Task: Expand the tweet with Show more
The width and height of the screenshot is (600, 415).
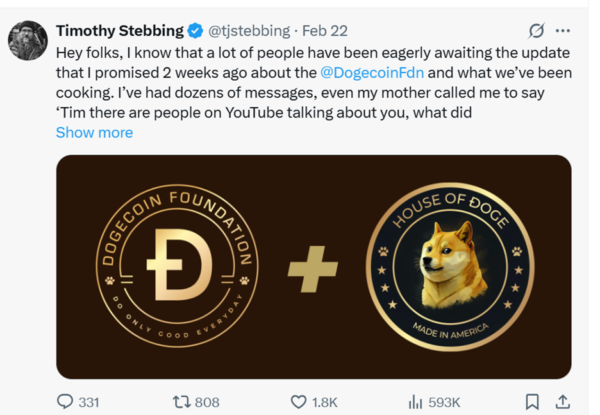Action: 95,132
